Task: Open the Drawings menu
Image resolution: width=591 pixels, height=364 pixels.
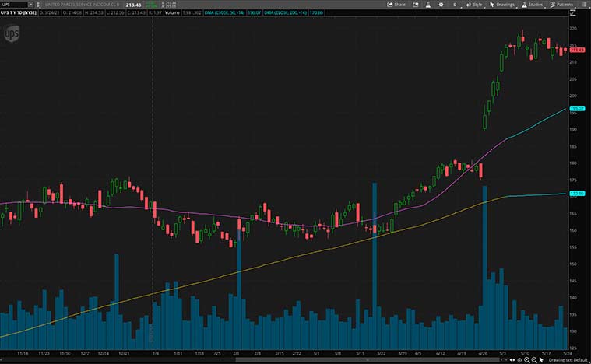Action: (x=502, y=4)
